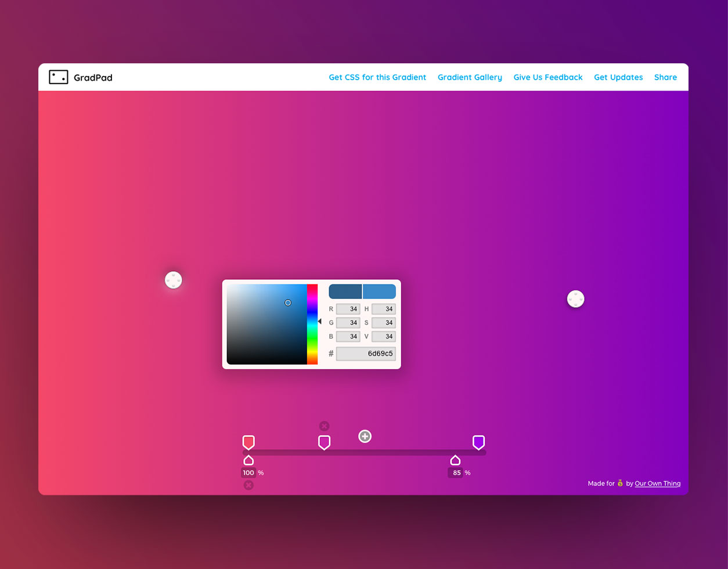Click the left circular gradient direction handle

pos(173,280)
